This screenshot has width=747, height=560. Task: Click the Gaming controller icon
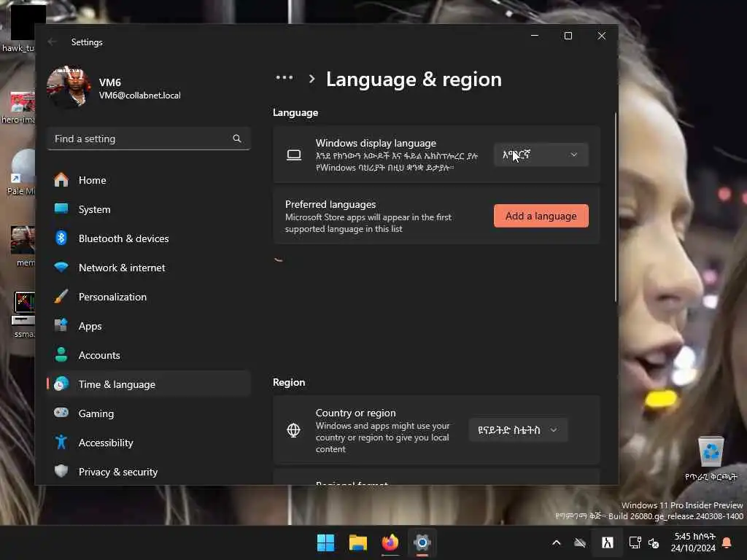pos(61,413)
